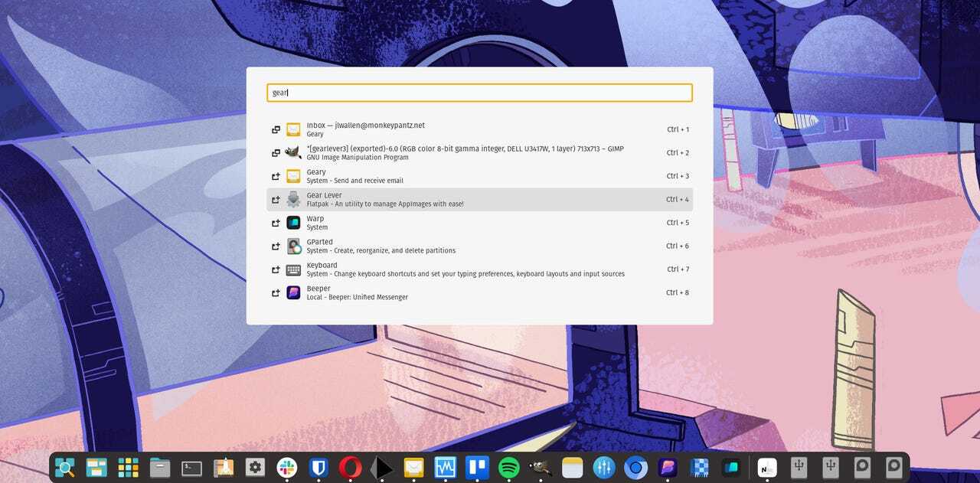This screenshot has height=483, width=980.
Task: Launch Opera browser from the dock
Action: pyautogui.click(x=351, y=467)
